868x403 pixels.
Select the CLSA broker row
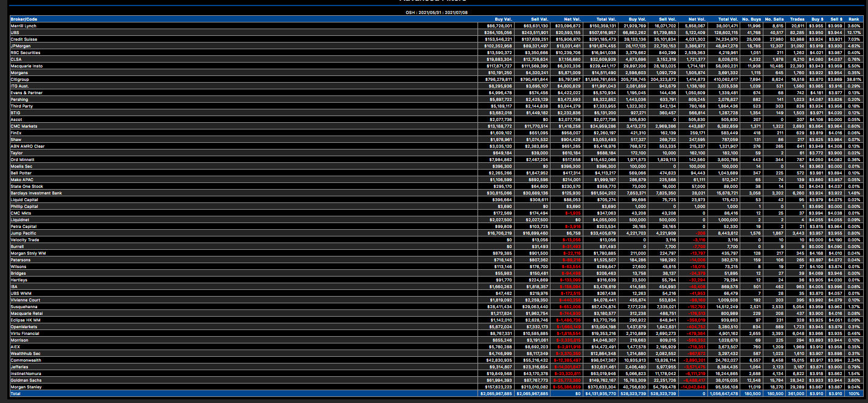(x=436, y=60)
